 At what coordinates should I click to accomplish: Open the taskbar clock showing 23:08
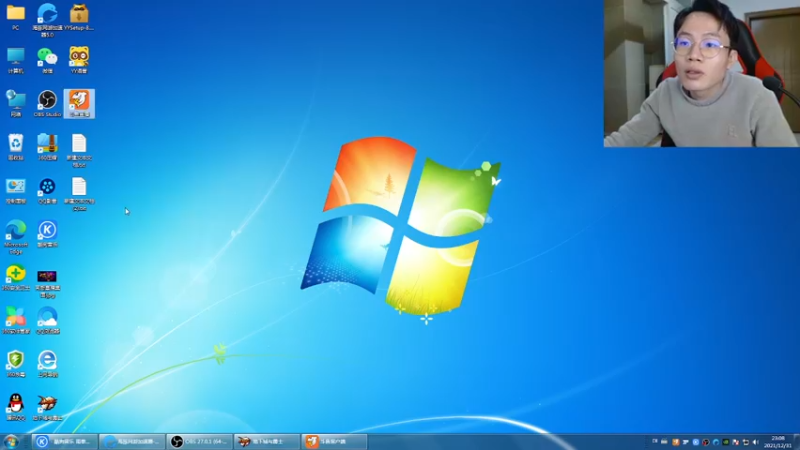(778, 442)
